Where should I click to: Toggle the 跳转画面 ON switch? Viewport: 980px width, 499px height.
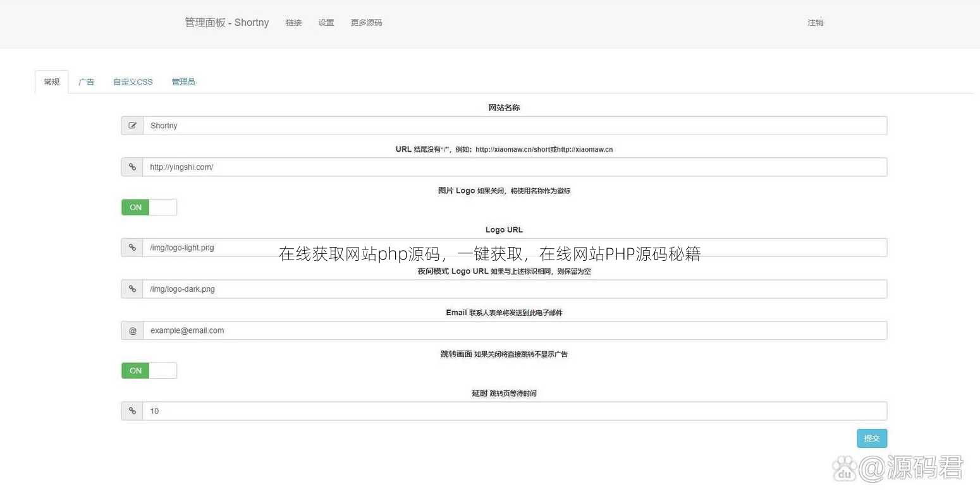click(x=149, y=371)
